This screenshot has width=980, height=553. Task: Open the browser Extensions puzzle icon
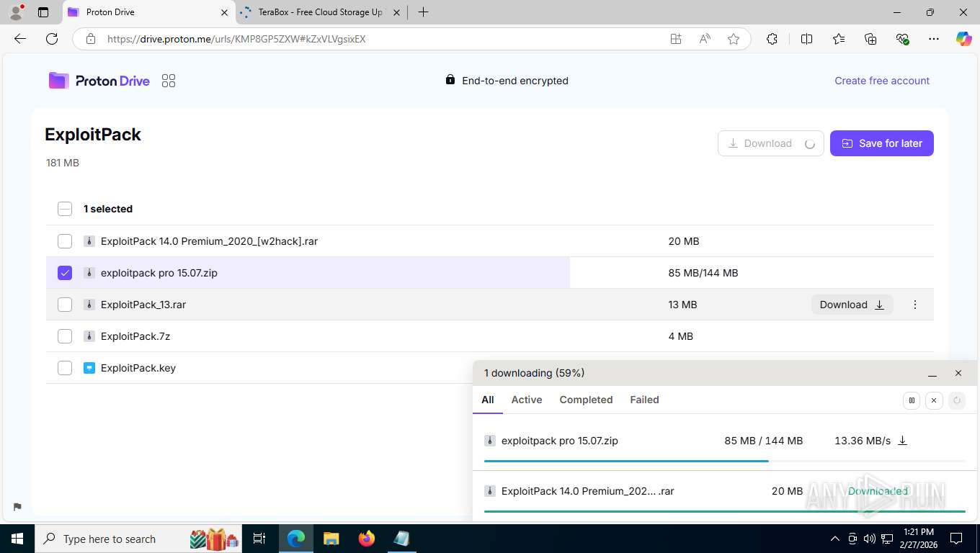[x=772, y=39]
